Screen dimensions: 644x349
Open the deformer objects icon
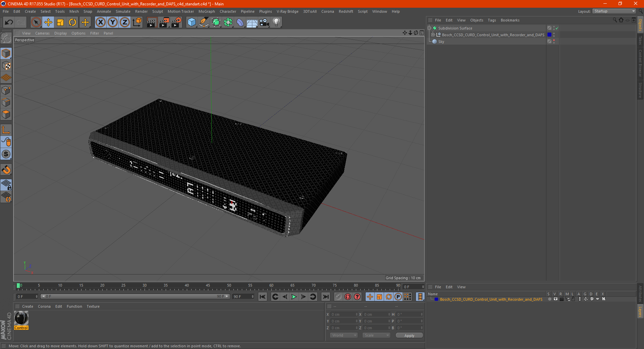click(240, 22)
